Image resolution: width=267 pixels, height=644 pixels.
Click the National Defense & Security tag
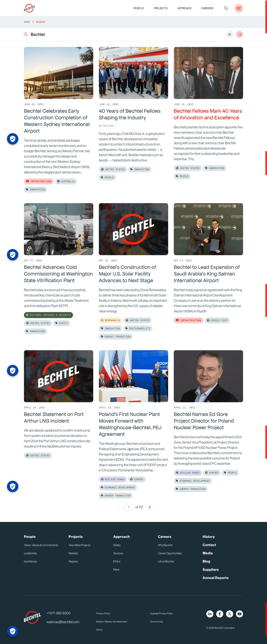click(48, 315)
